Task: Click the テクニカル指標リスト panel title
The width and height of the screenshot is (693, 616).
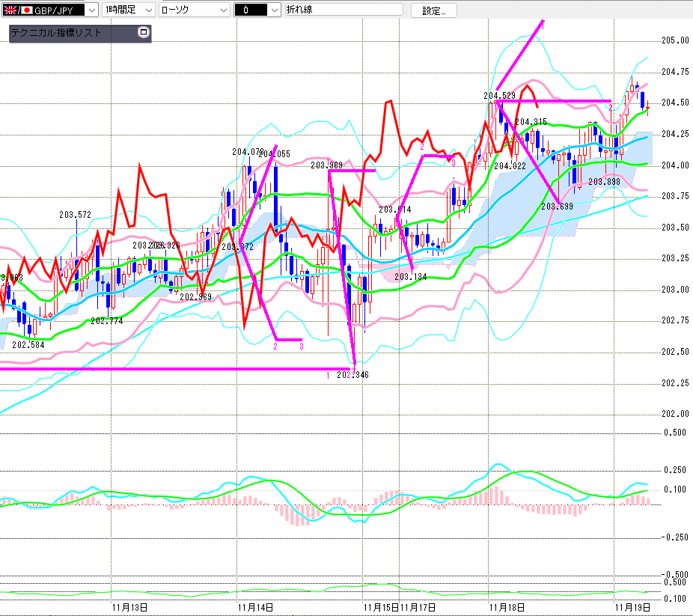Action: point(57,33)
